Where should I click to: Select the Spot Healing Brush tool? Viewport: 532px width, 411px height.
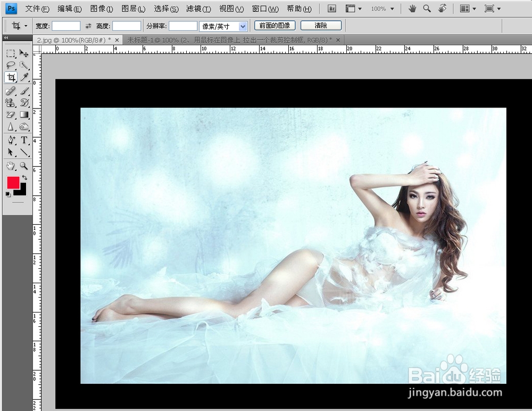coord(11,91)
